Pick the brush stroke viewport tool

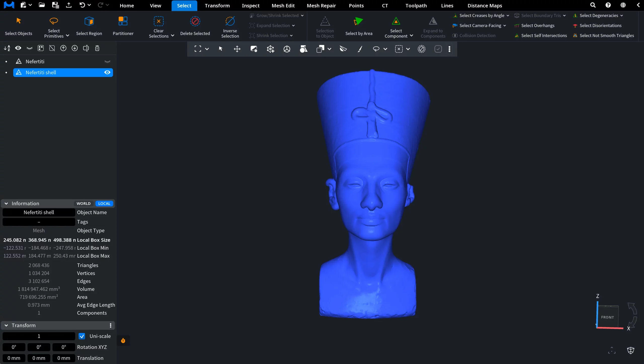pos(360,49)
